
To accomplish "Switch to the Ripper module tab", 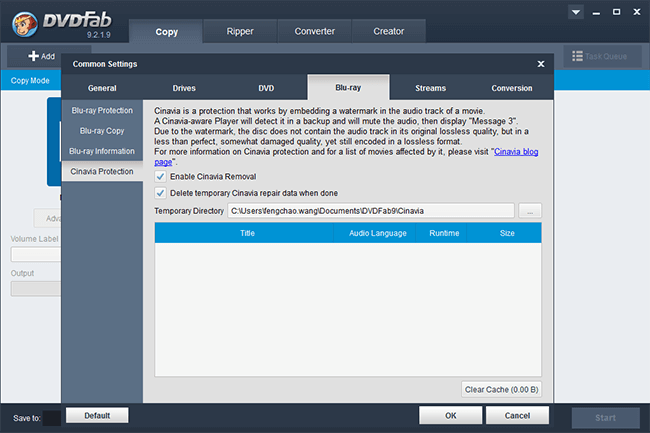I will [x=240, y=31].
